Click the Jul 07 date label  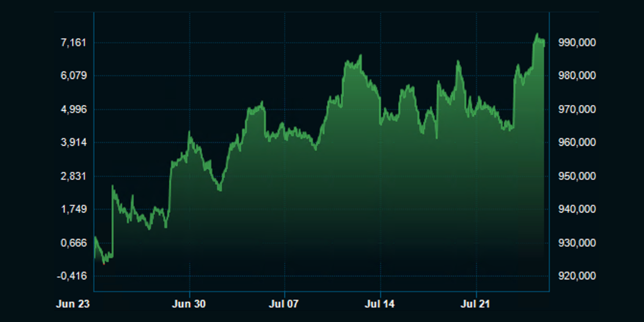(285, 303)
